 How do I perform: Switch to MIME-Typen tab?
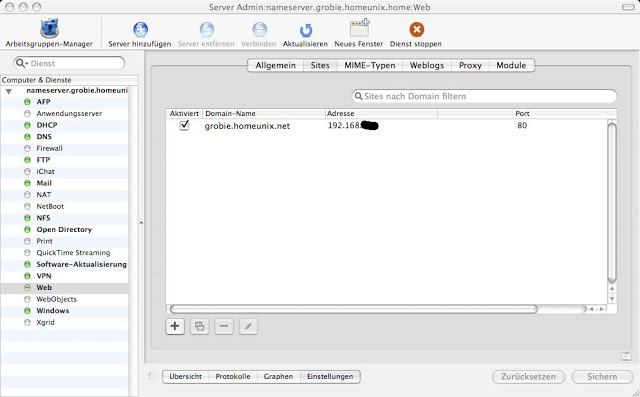tap(370, 65)
